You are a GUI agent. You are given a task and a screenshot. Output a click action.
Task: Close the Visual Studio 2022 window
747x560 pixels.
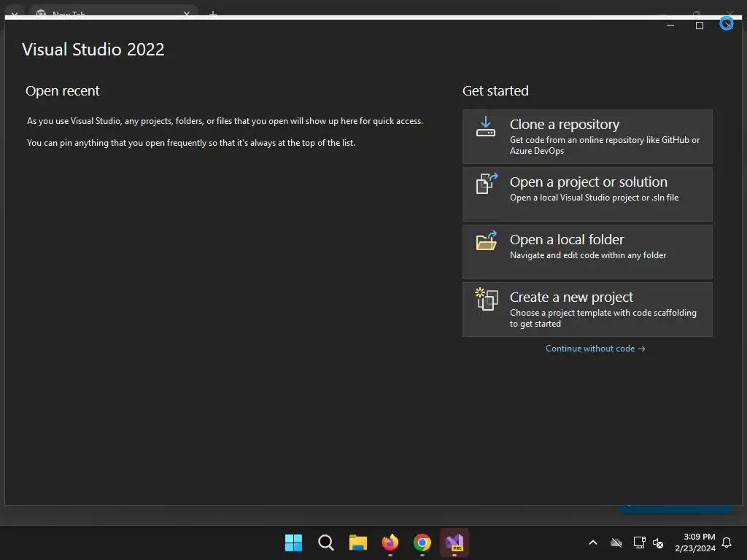pyautogui.click(x=727, y=23)
